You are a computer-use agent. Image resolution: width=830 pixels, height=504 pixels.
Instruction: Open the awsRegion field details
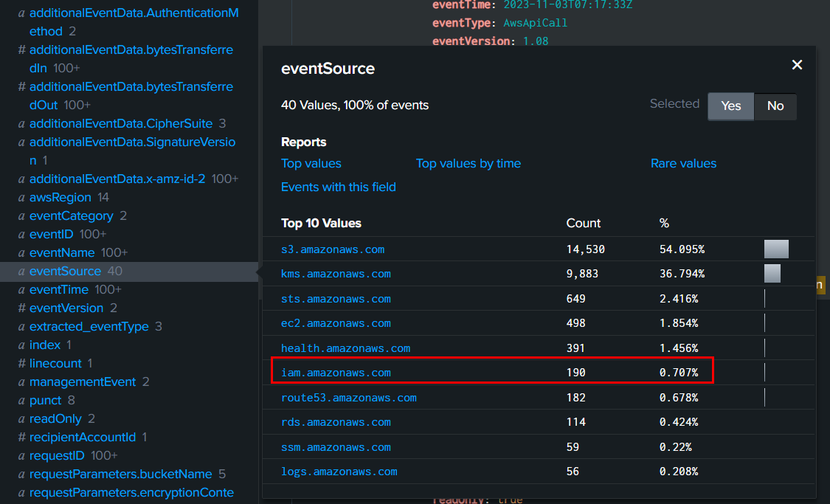tap(60, 198)
